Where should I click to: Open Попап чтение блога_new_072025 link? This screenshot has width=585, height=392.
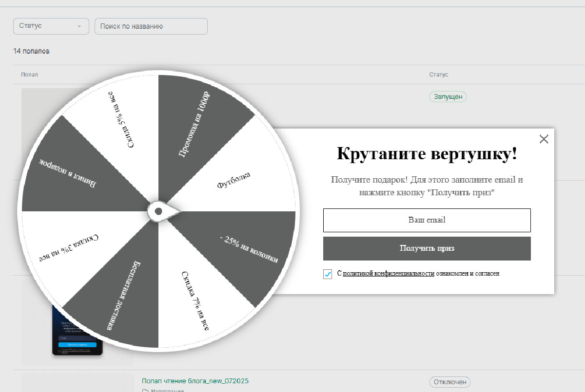(x=198, y=380)
